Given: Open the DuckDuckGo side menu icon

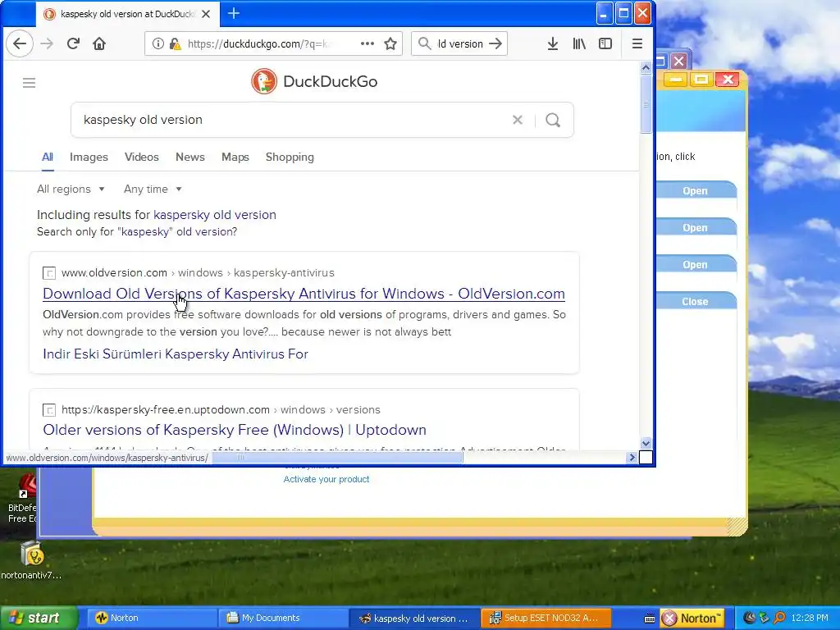Looking at the screenshot, I should click(29, 83).
